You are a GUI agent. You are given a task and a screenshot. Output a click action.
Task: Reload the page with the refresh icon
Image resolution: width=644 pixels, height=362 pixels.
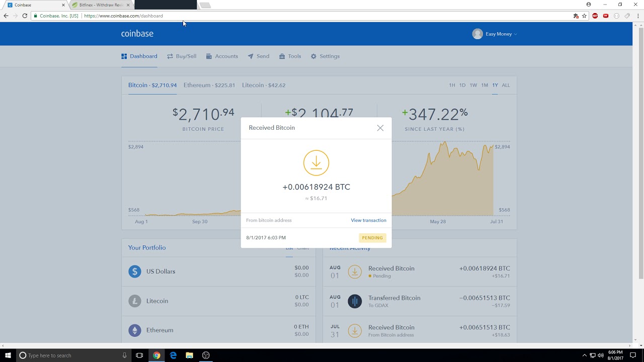25,16
